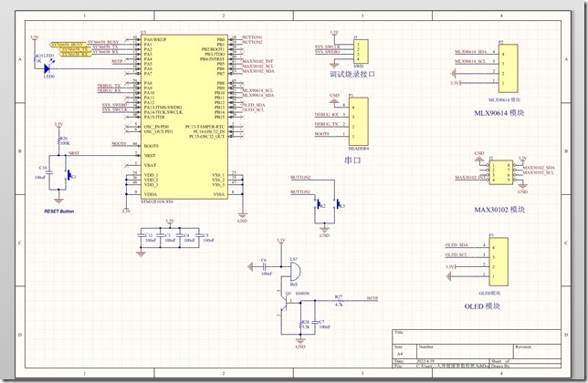The width and height of the screenshot is (588, 383).
Task: Click the 'OSC_IN/PD0' pin name
Action: (156, 127)
